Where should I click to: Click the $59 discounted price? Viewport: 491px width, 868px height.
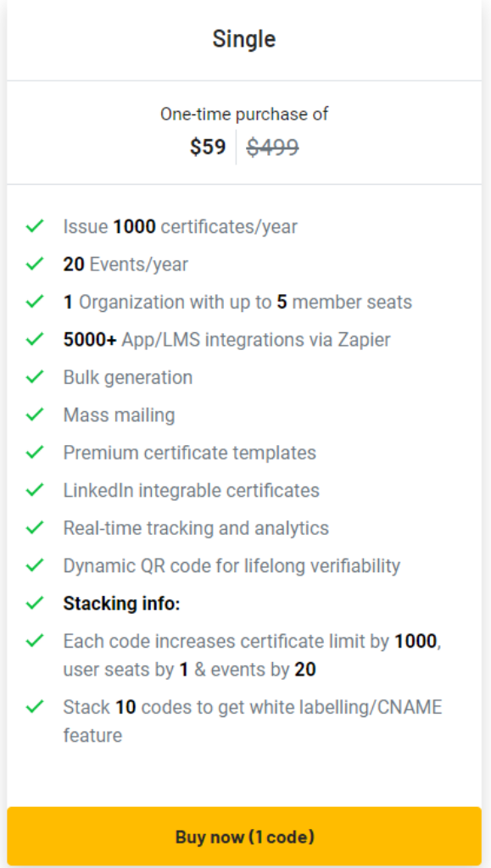208,147
